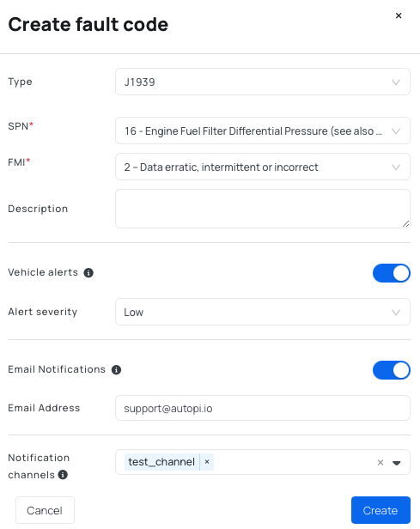
Task: Disable the Email Notifications switch
Action: click(392, 370)
